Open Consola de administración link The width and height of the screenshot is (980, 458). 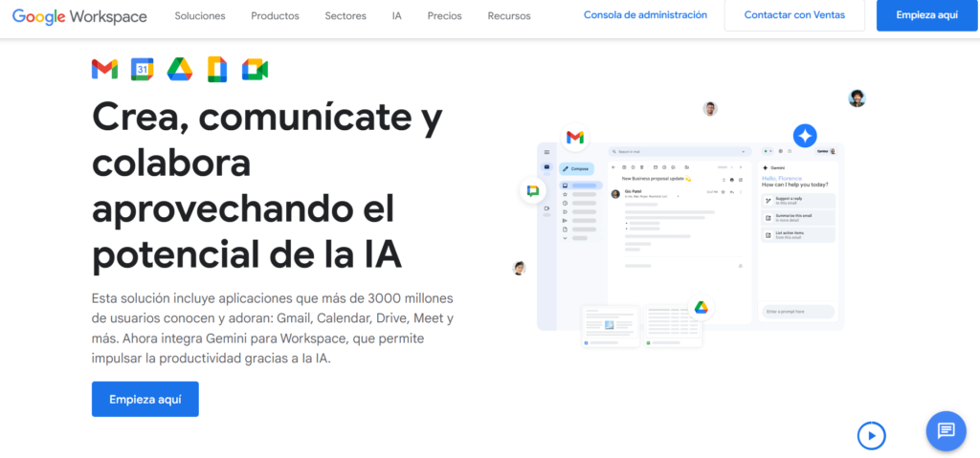coord(646,15)
